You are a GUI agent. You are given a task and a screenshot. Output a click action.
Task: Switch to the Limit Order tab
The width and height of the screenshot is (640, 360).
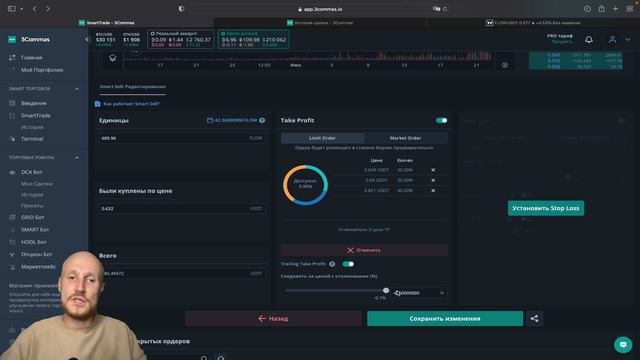click(322, 138)
